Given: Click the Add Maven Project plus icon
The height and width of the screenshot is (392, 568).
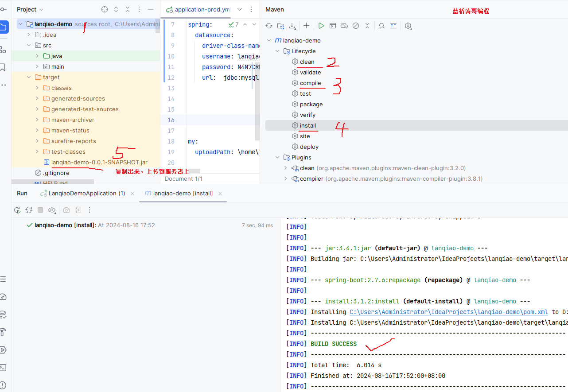Looking at the screenshot, I should point(306,26).
